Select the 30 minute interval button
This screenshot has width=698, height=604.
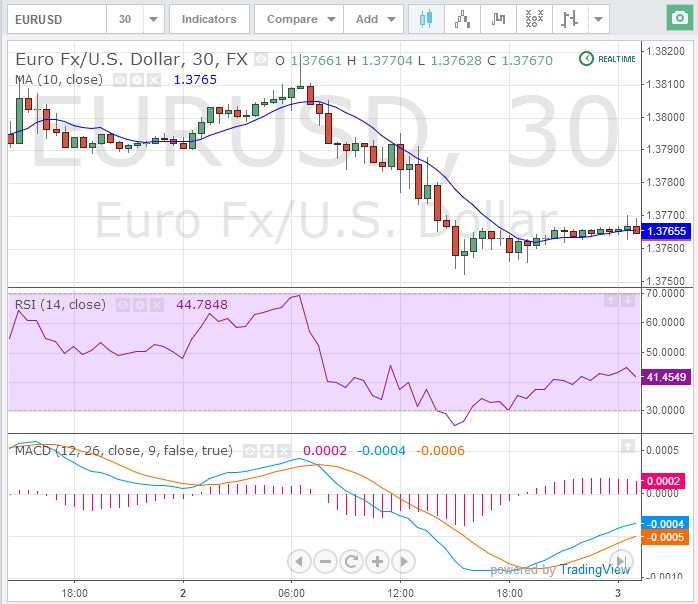pos(125,19)
